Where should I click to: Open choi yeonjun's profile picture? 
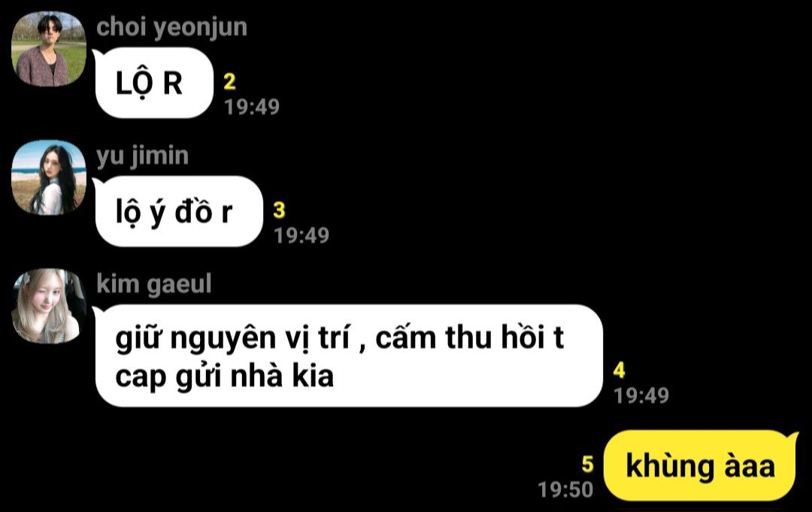click(49, 49)
